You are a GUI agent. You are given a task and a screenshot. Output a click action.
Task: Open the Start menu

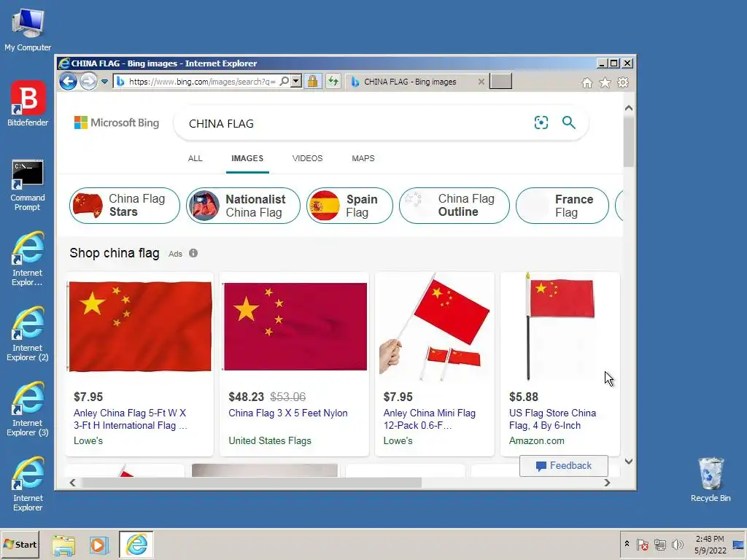(x=20, y=545)
